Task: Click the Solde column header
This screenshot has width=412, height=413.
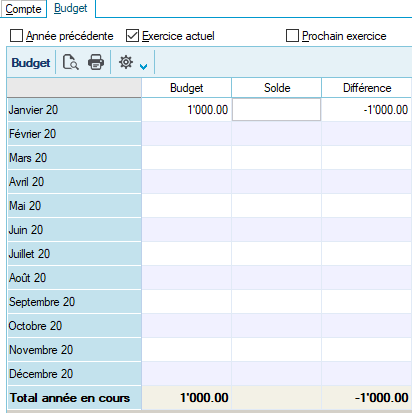Action: pyautogui.click(x=277, y=88)
